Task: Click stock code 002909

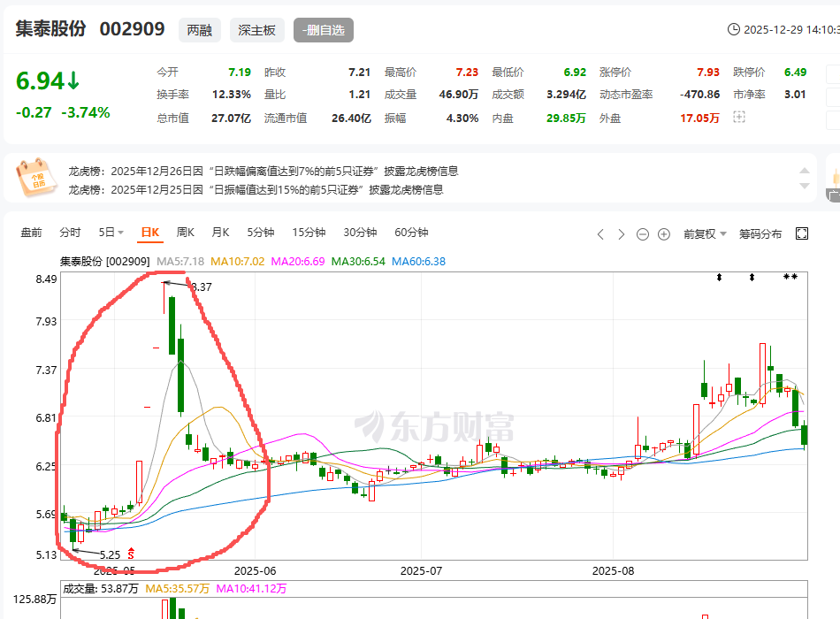Action: point(133,28)
